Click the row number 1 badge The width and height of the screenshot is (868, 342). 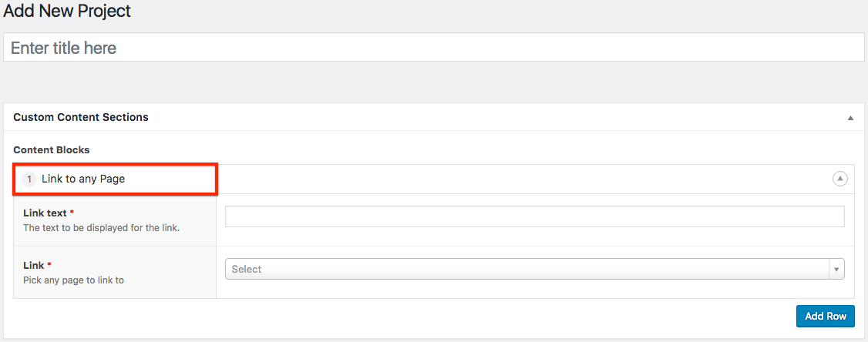pyautogui.click(x=29, y=179)
